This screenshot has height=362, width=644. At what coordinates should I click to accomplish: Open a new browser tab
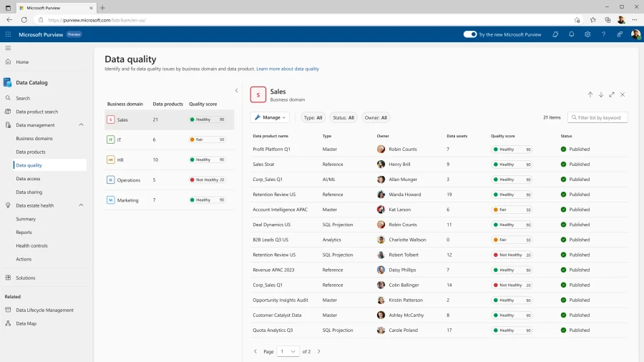[x=102, y=8]
